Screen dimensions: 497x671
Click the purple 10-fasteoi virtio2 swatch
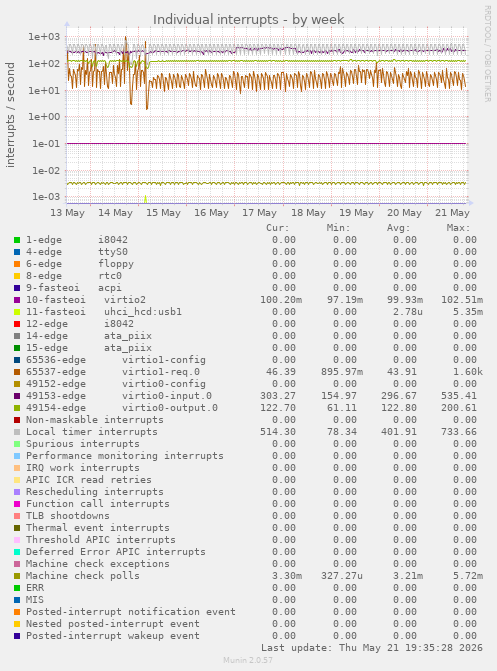coord(17,300)
